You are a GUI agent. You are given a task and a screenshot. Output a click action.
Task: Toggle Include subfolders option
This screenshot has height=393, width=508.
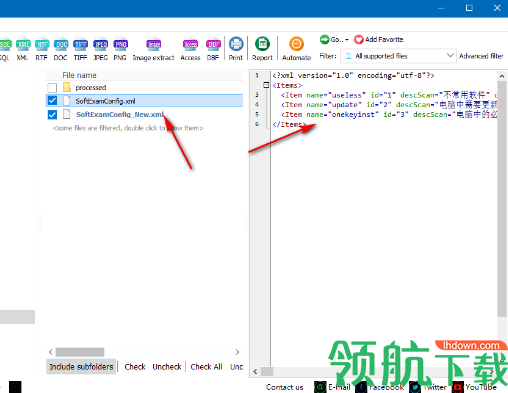pyautogui.click(x=81, y=367)
